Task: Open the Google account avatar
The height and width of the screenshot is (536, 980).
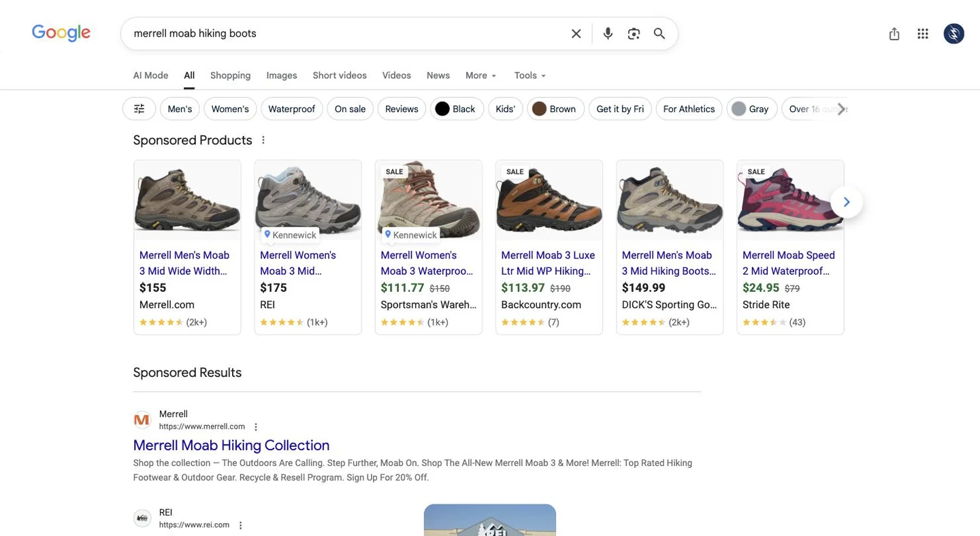Action: click(953, 33)
